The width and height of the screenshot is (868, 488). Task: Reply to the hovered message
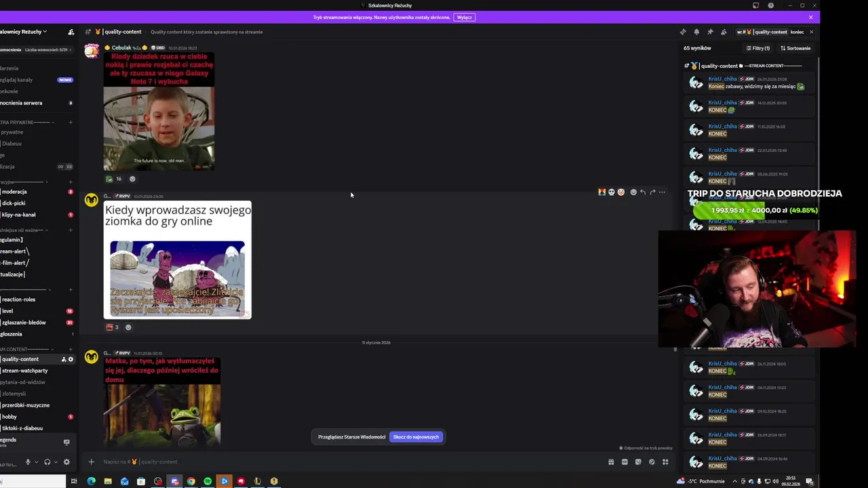coord(643,192)
